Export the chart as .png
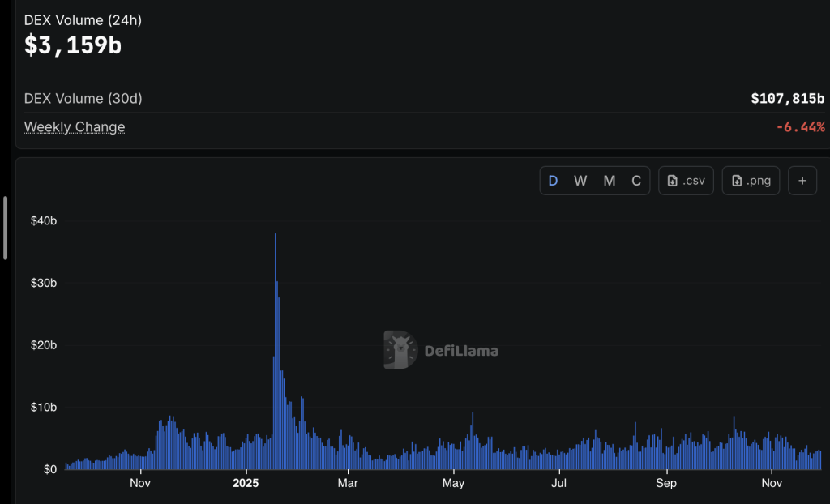Screen dimensions: 830x504 coord(751,181)
